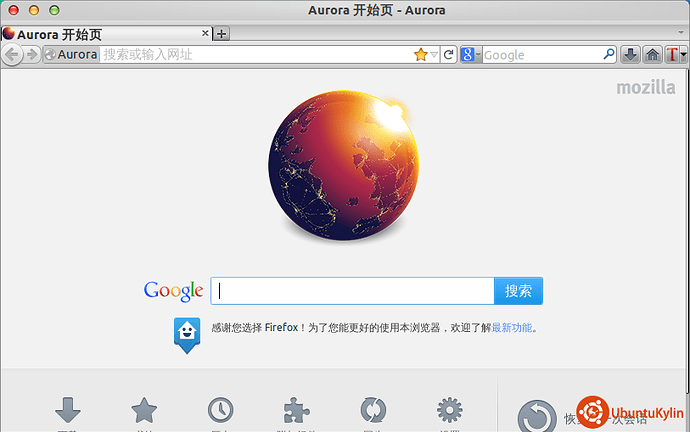Click the toolbar Google search field
This screenshot has width=690, height=432.
click(542, 55)
